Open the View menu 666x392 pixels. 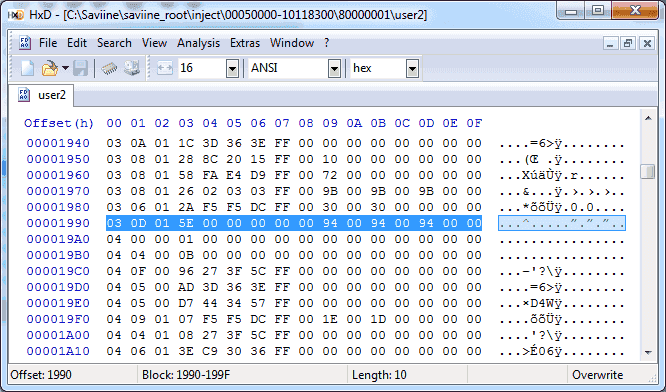(x=154, y=43)
